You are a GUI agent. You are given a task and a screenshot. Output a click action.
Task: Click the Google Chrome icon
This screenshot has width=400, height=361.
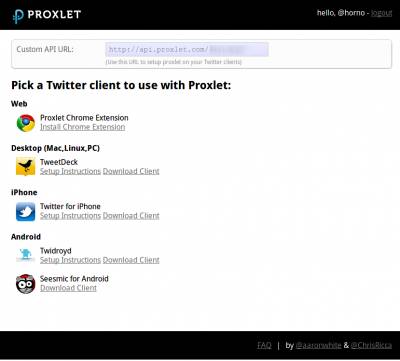[26, 123]
